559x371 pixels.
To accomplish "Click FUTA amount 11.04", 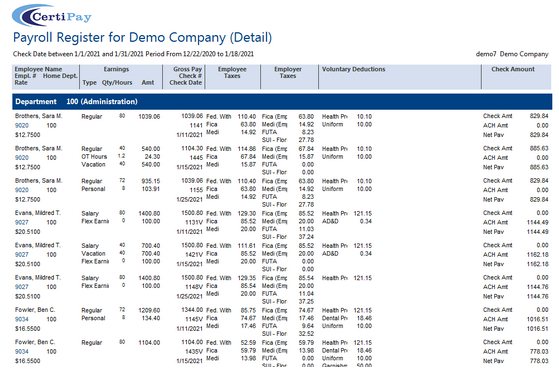I will point(306,294).
